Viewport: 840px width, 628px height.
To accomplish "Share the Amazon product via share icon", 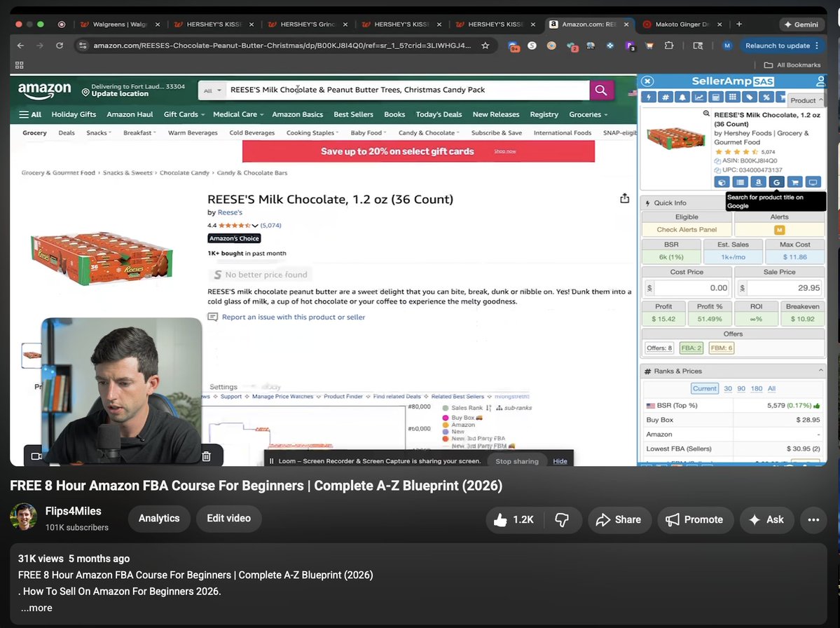I will 624,199.
